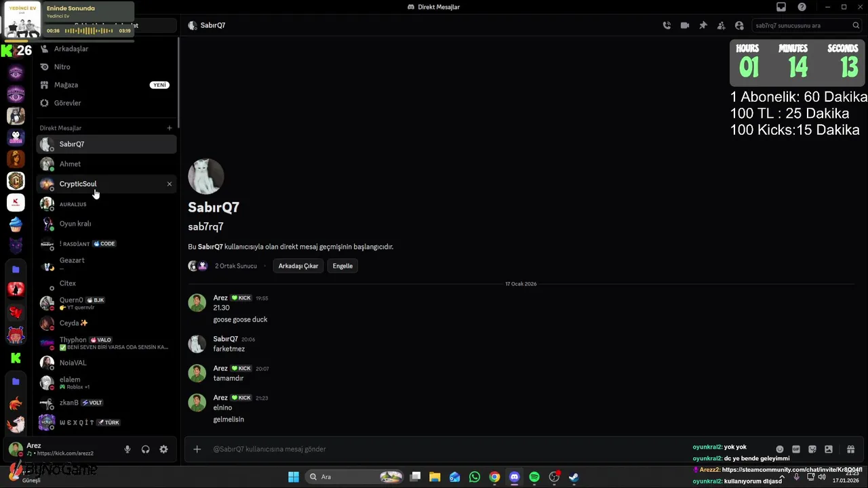The width and height of the screenshot is (868, 488).
Task: Open the elalem direct message
Action: [106, 383]
